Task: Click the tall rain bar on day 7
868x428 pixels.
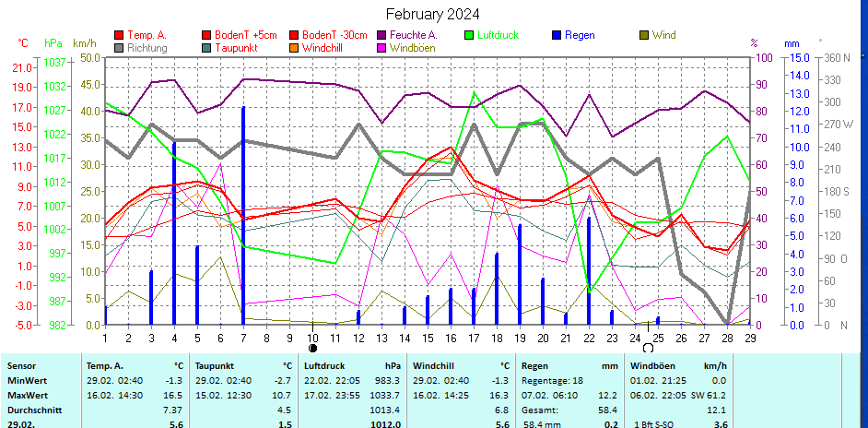Action: 243,216
